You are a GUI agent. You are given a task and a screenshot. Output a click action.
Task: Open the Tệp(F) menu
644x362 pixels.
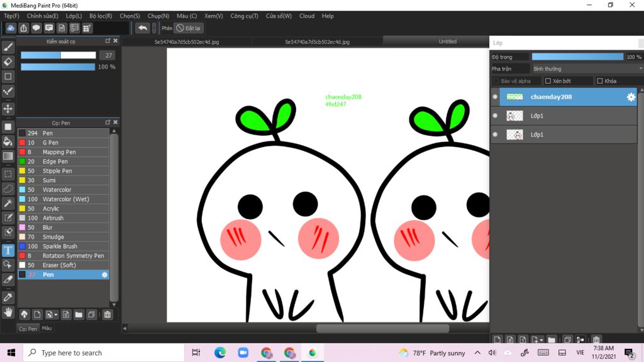[11, 16]
